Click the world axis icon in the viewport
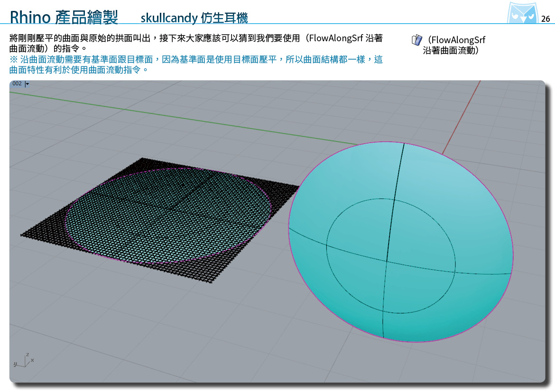The width and height of the screenshot is (555, 392). pyautogui.click(x=24, y=361)
